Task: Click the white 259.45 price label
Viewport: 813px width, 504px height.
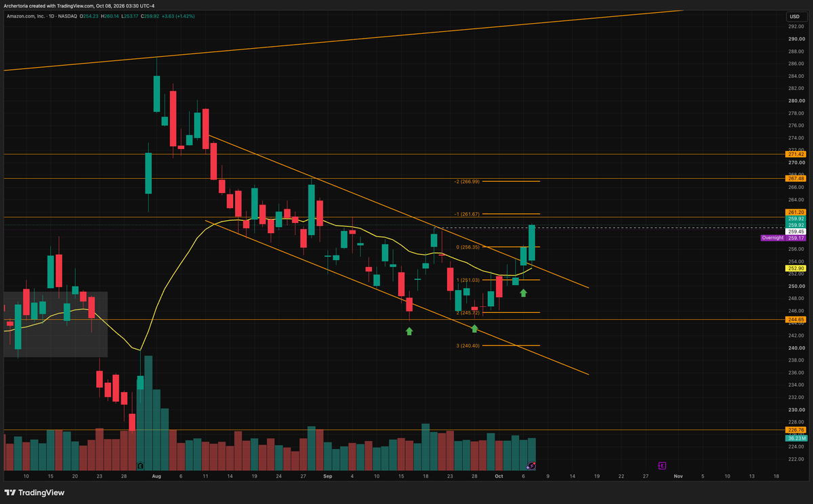Action: [x=796, y=231]
